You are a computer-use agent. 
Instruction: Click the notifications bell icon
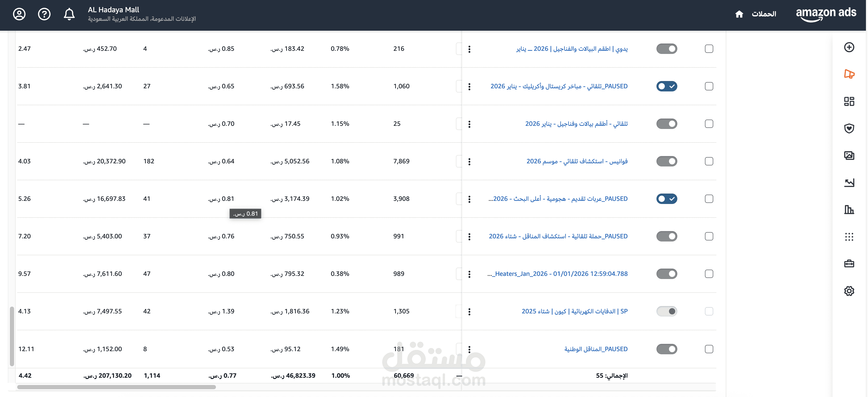point(69,14)
